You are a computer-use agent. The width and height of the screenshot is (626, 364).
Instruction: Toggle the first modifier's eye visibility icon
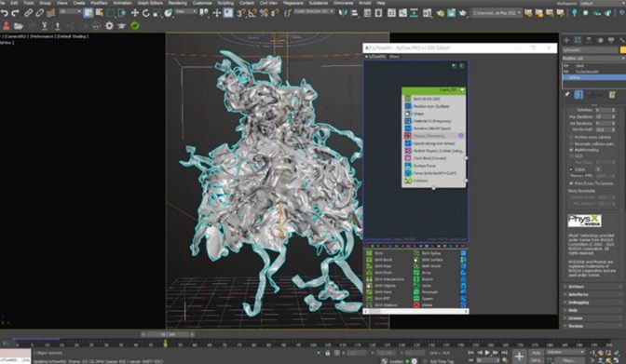[x=565, y=66]
